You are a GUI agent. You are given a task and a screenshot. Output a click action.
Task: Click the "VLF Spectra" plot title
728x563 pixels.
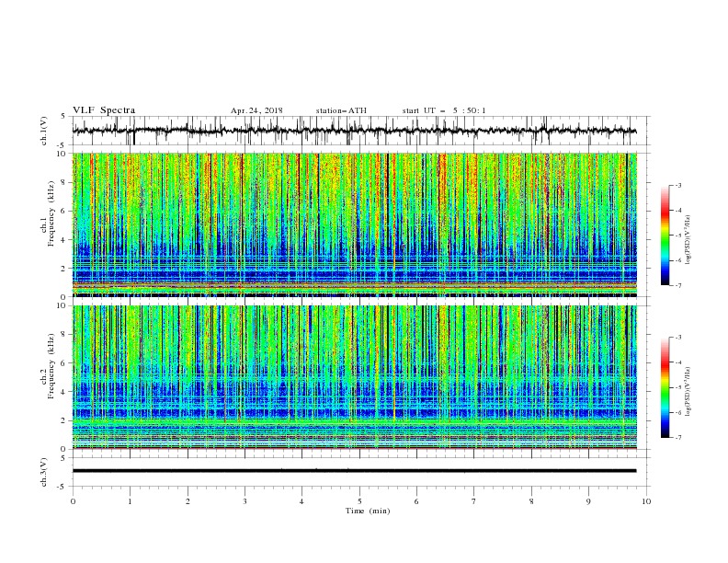pyautogui.click(x=104, y=110)
